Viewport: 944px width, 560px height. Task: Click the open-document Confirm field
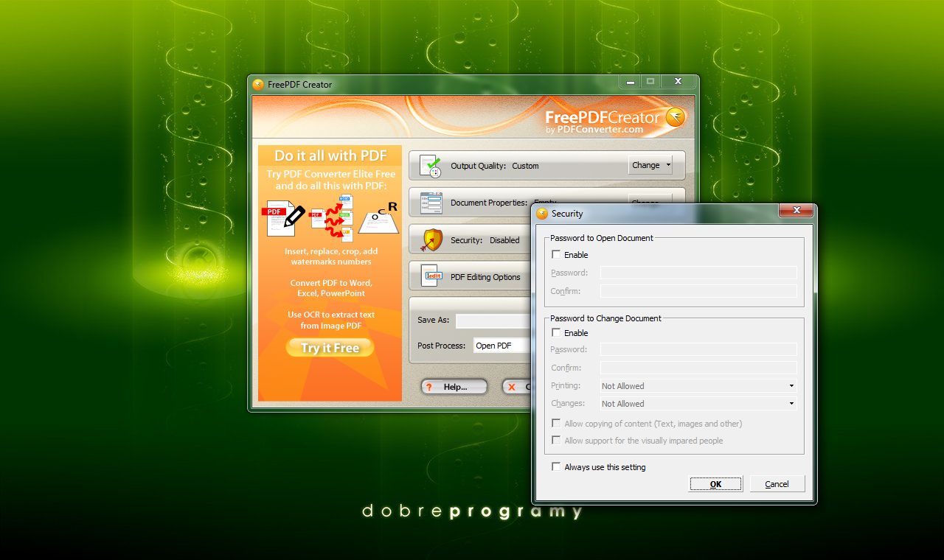(698, 291)
